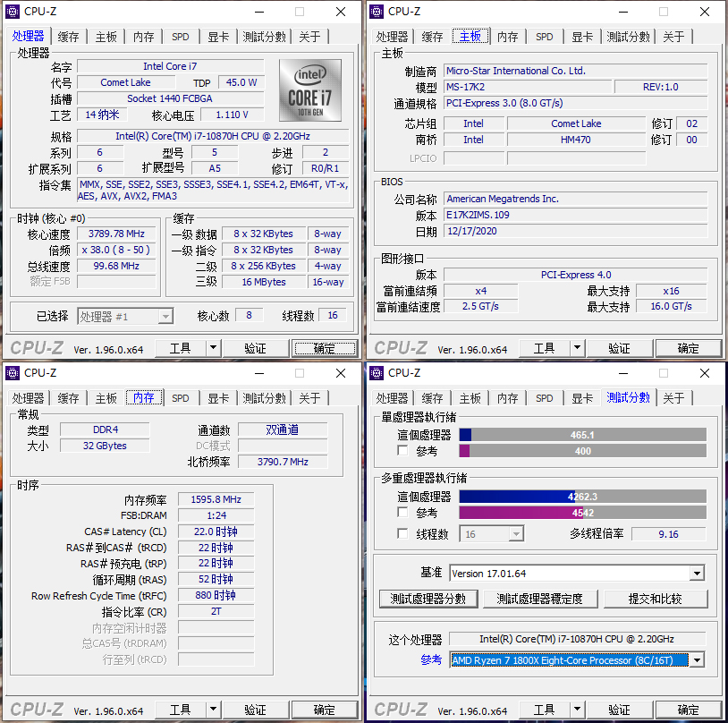
Task: Click the CPU-Z logo at the bottom of the memory window
Action: [x=36, y=710]
